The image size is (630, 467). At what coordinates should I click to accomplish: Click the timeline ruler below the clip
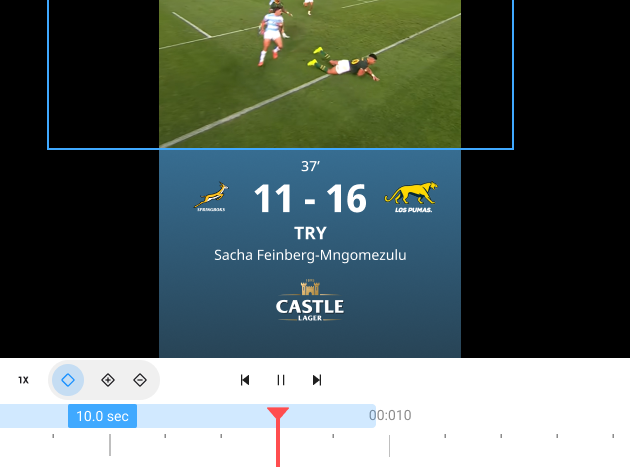315,445
